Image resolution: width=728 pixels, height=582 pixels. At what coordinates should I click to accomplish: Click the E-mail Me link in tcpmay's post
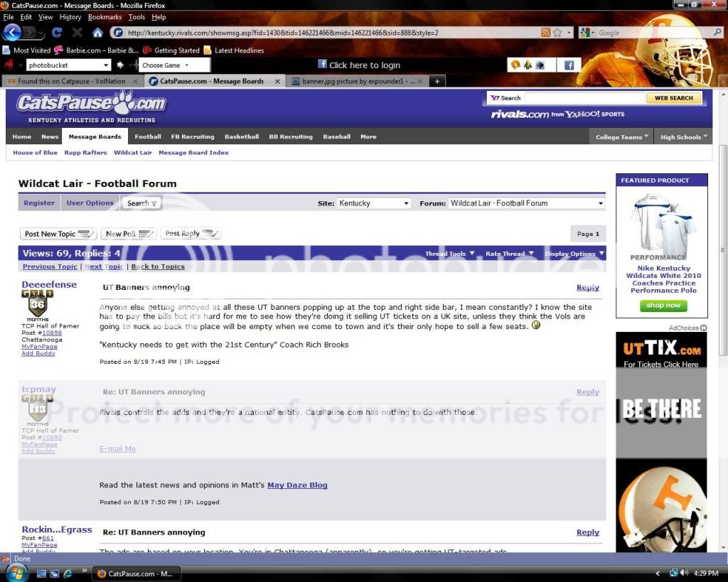117,449
